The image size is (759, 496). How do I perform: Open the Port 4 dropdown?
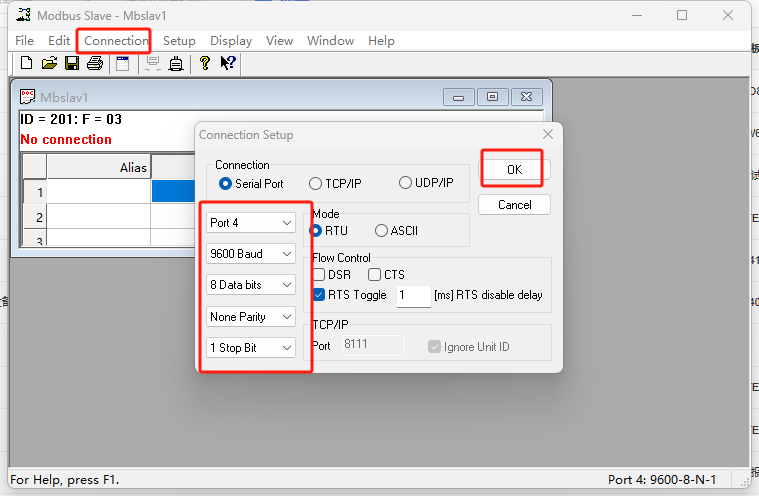click(251, 223)
